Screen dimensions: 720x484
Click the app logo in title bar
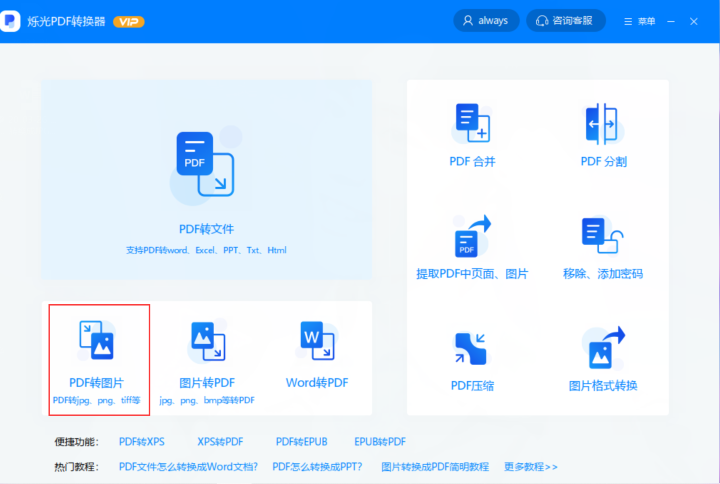(10, 21)
